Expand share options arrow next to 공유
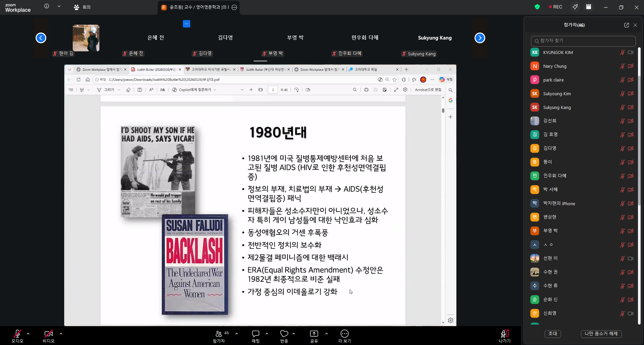This screenshot has height=345, width=644. 327,334
